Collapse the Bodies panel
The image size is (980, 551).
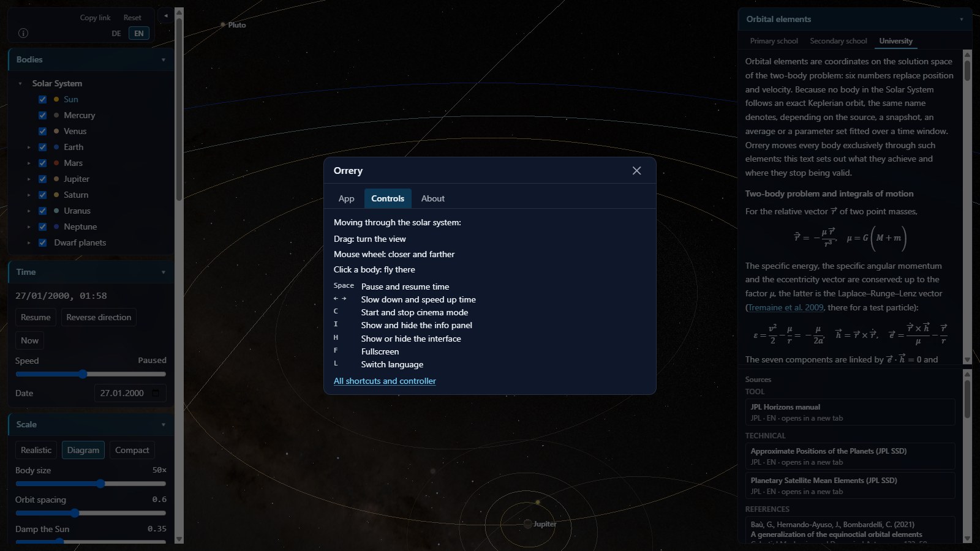164,60
